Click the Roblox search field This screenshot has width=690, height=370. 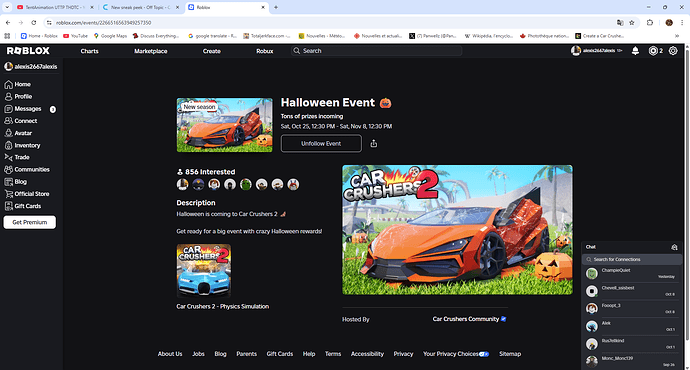377,51
